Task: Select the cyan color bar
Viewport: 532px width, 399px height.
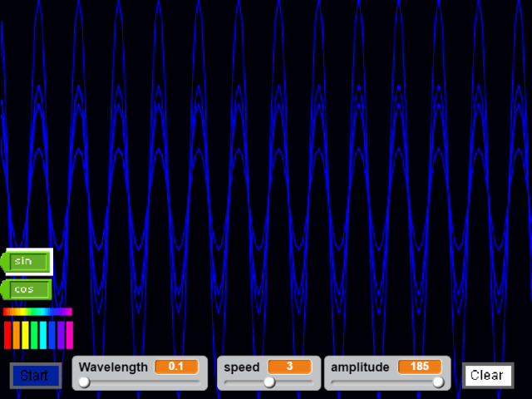Action: pos(43,335)
